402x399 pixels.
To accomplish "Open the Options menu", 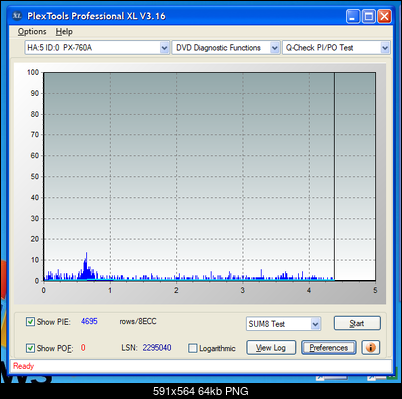I will pyautogui.click(x=32, y=31).
